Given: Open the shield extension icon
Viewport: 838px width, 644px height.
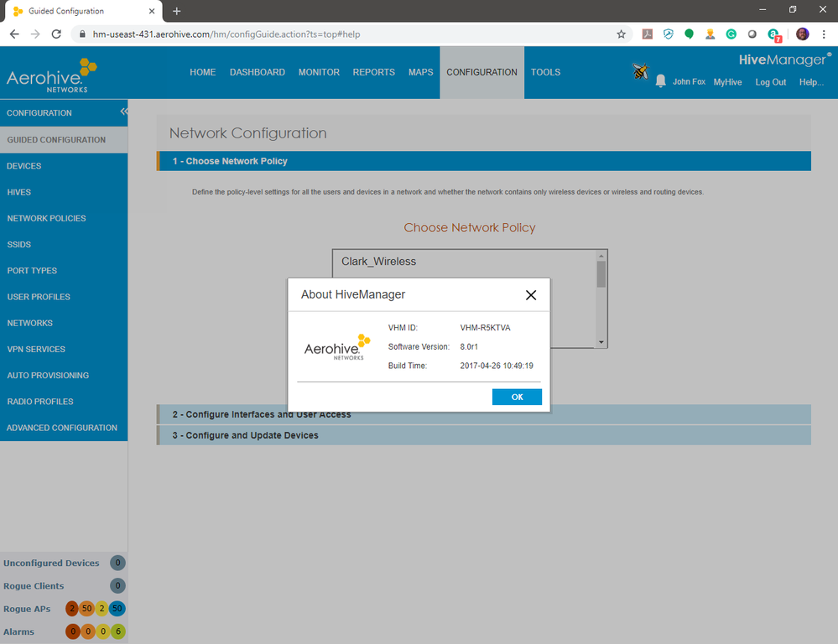Looking at the screenshot, I should click(x=668, y=34).
